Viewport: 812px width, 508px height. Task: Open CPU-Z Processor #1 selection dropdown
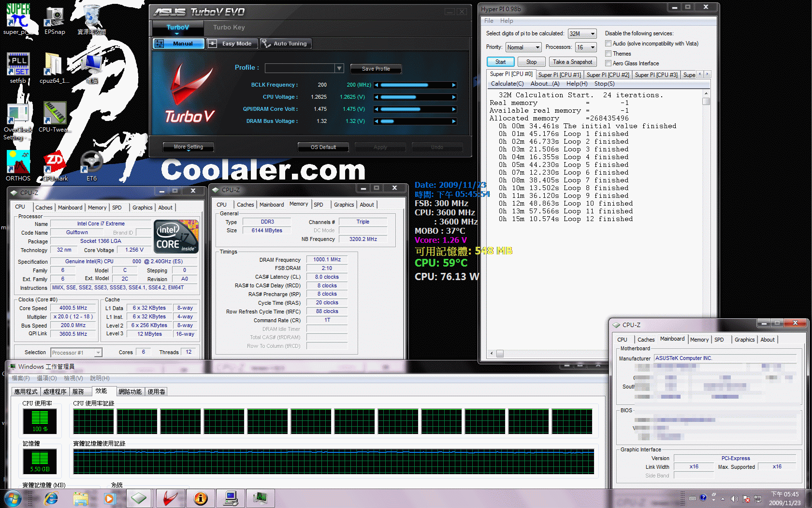pyautogui.click(x=76, y=353)
